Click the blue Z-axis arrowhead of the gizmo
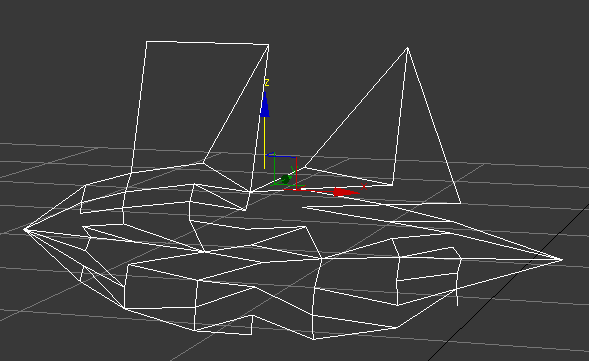 click(x=265, y=104)
